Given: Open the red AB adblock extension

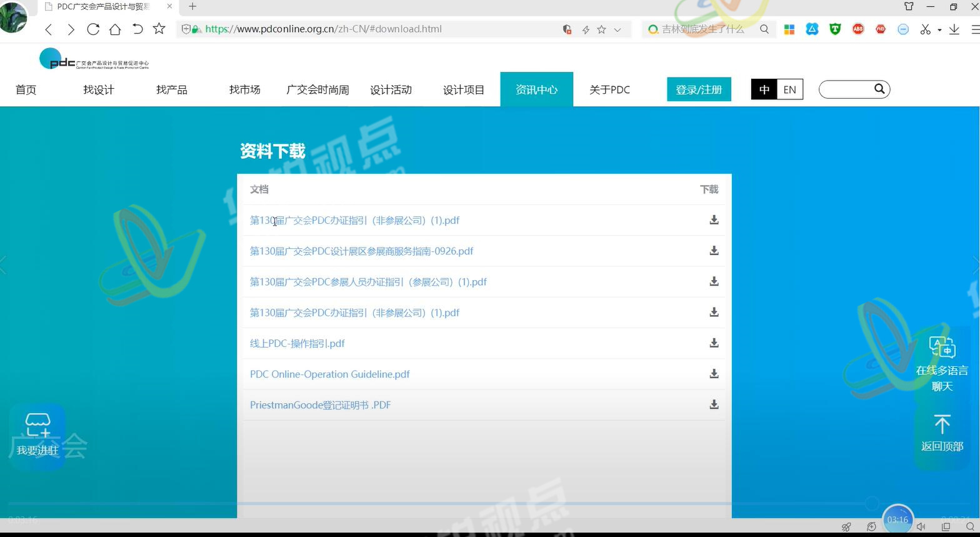Looking at the screenshot, I should coord(881,29).
